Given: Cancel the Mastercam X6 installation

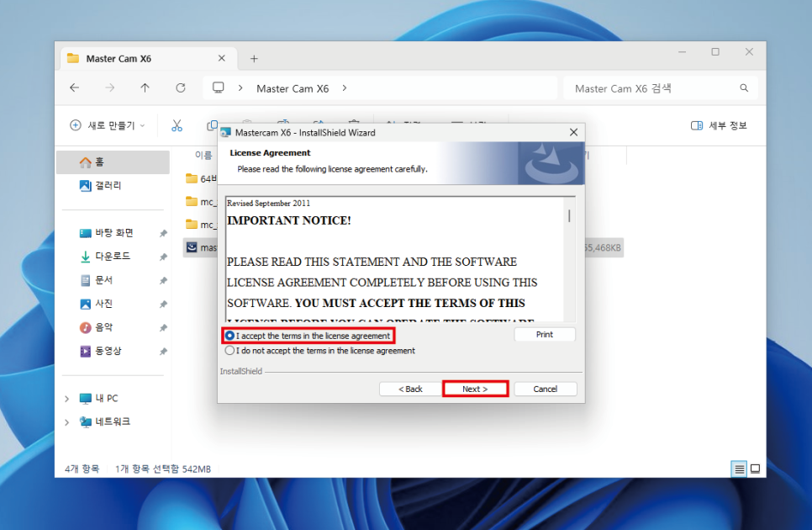Looking at the screenshot, I should (x=546, y=389).
